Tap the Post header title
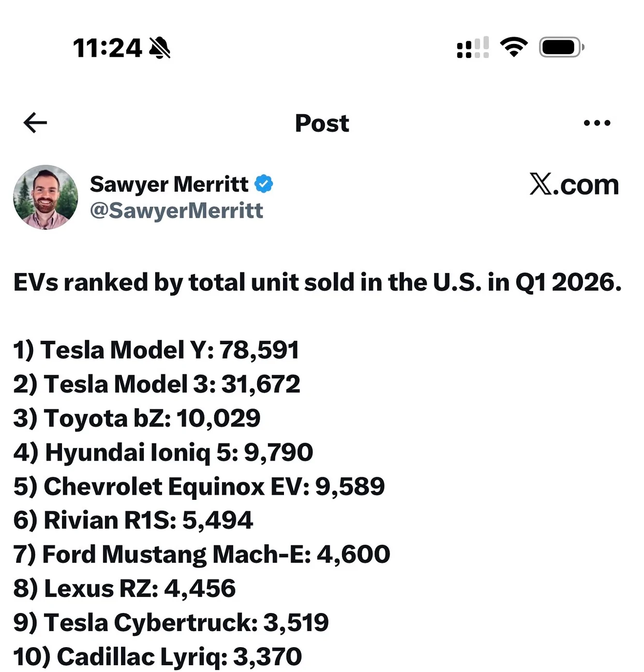The width and height of the screenshot is (644, 672). point(322,124)
